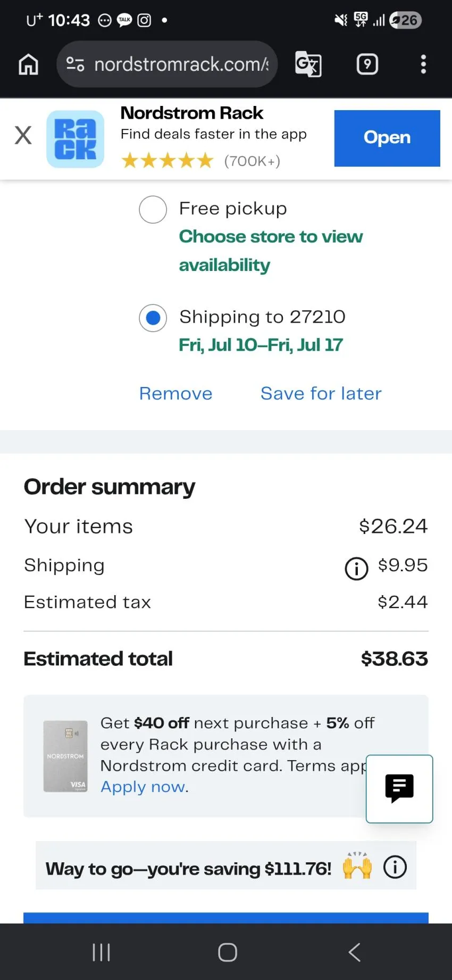Remove the item from the bag
The width and height of the screenshot is (452, 980).
click(x=175, y=393)
